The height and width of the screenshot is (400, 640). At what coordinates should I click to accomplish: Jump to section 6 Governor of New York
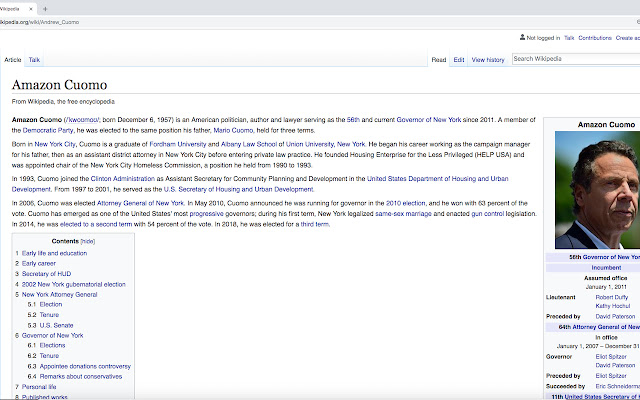coord(53,335)
